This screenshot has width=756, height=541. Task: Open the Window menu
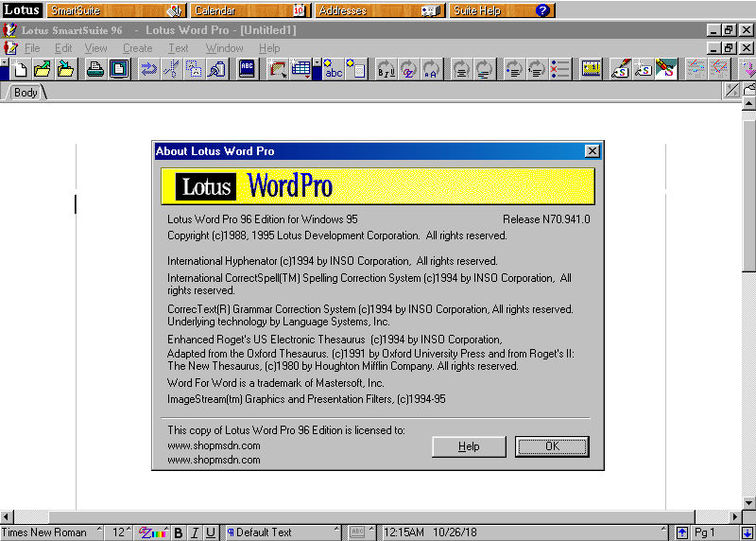[x=224, y=48]
